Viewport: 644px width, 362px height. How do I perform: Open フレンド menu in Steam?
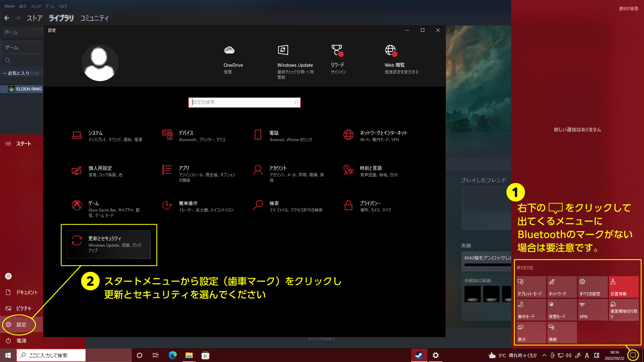pos(36,6)
